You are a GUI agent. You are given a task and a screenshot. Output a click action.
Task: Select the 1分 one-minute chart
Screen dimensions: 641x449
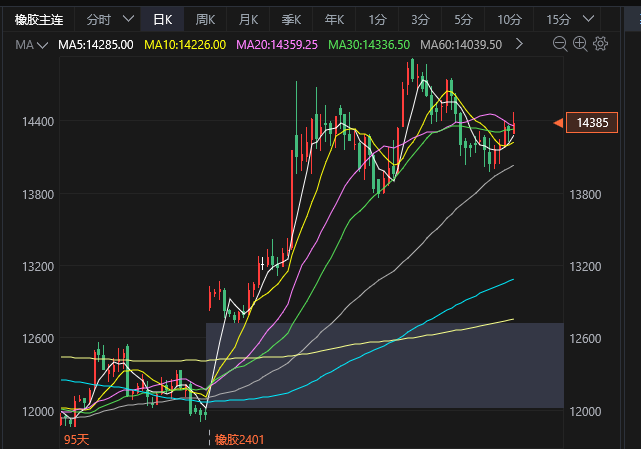(x=377, y=19)
